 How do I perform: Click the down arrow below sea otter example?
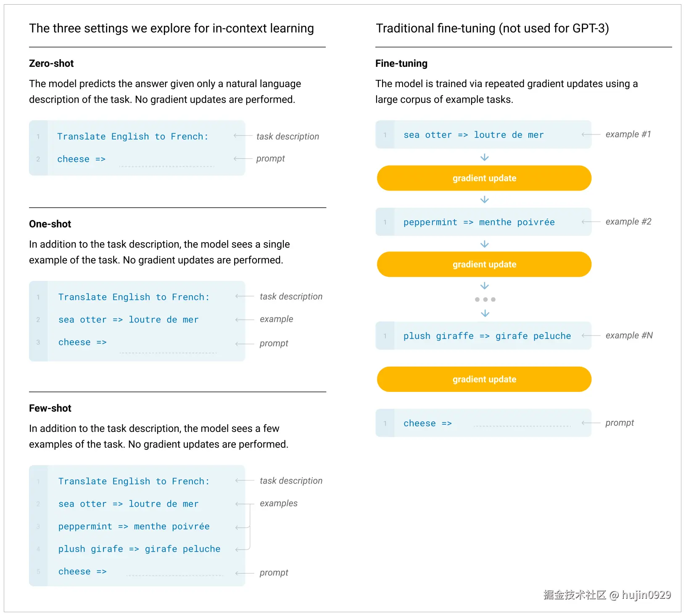[484, 157]
